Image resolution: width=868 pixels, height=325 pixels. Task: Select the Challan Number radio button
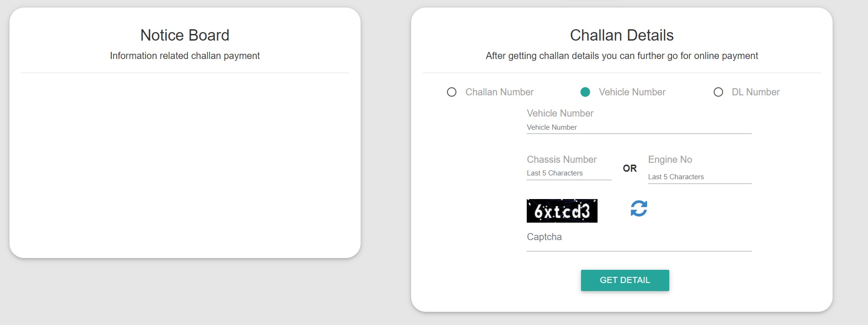point(452,92)
